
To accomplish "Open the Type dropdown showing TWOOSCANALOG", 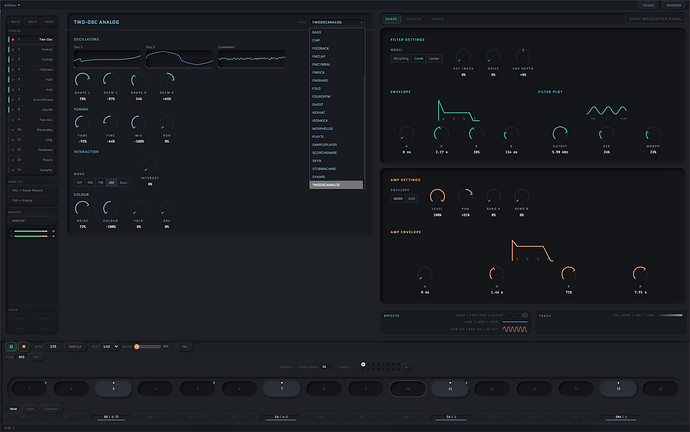I will coord(337,22).
